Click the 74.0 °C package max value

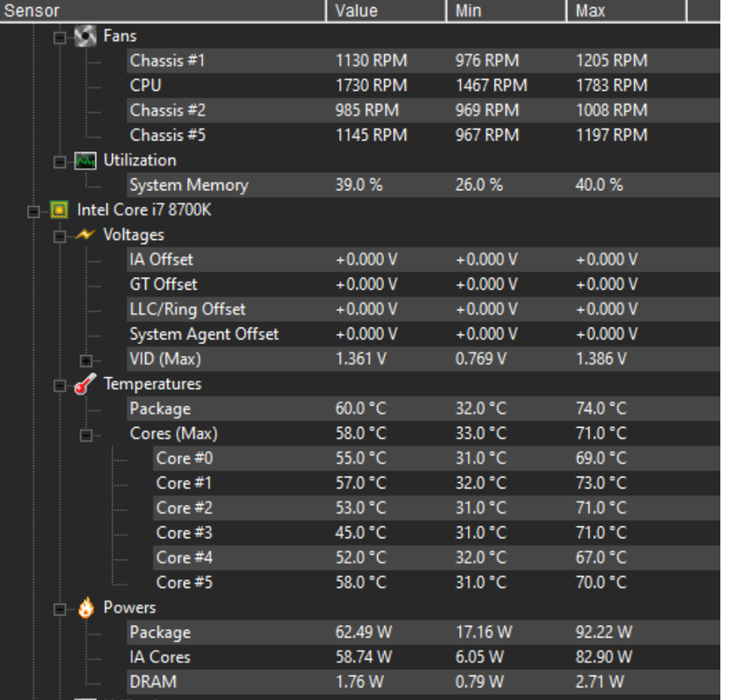pyautogui.click(x=601, y=409)
